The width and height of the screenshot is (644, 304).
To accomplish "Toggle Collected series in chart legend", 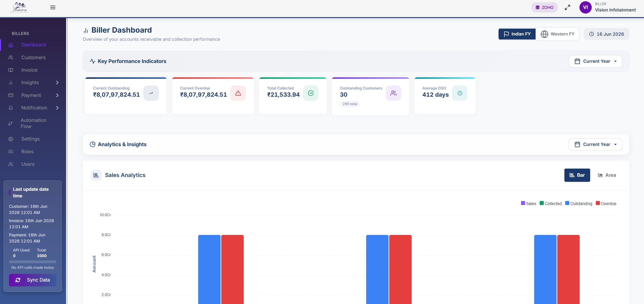I will [x=551, y=204].
